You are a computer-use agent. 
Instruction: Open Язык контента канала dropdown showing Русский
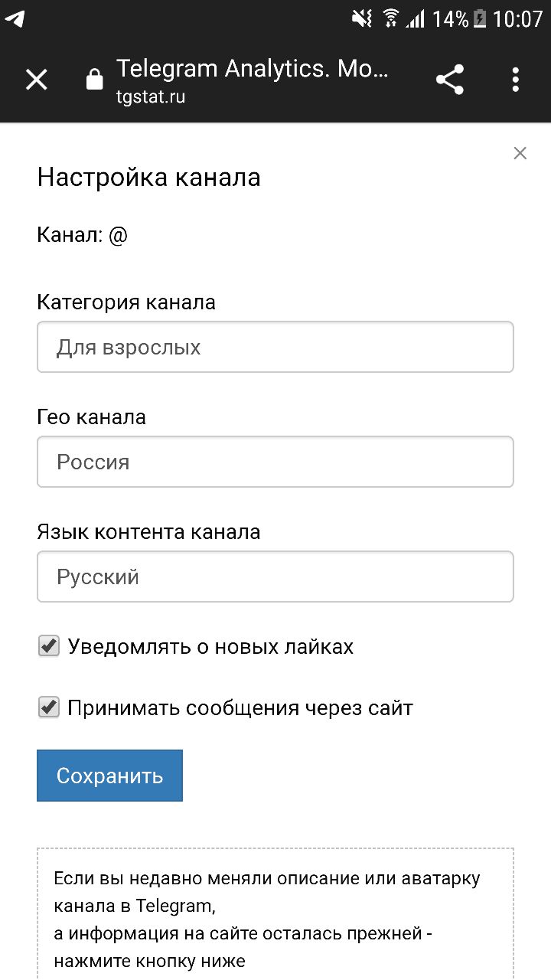[275, 577]
